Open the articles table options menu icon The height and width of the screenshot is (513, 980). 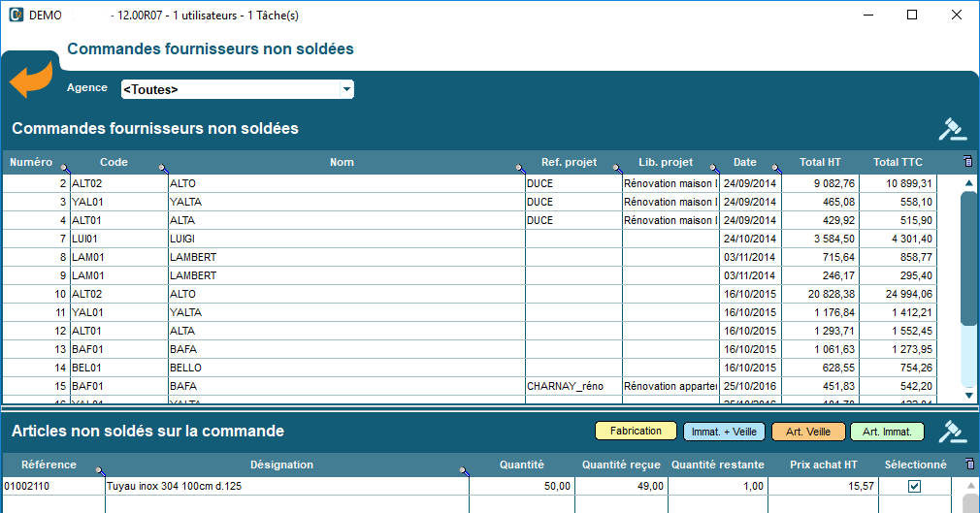point(967,465)
